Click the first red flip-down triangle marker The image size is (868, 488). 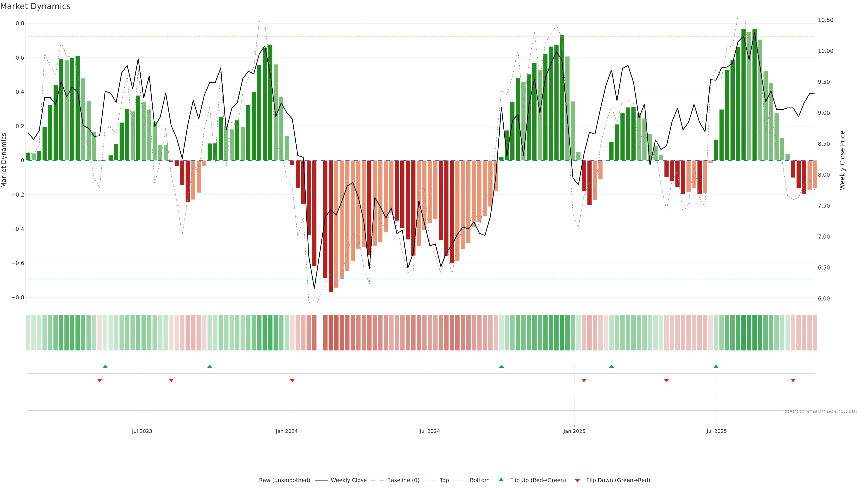100,380
